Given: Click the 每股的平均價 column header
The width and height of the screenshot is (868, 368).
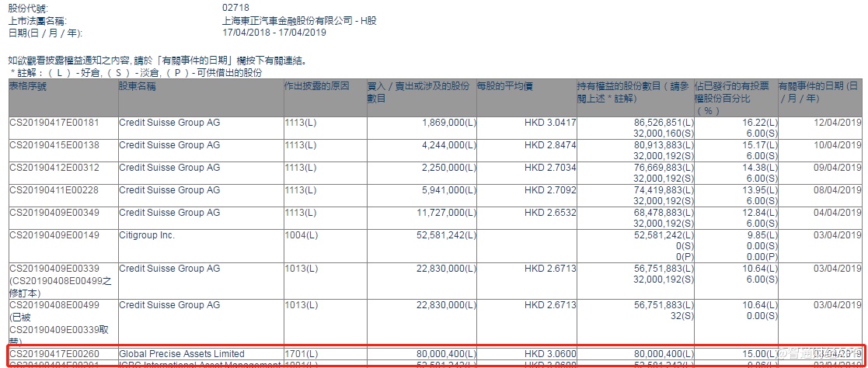Looking at the screenshot, I should pyautogui.click(x=506, y=85).
